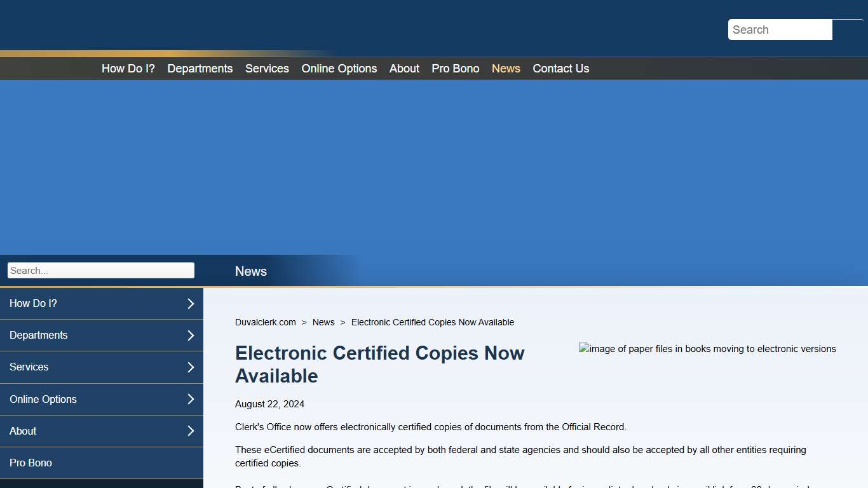Viewport: 868px width, 488px height.
Task: Open Services from the top navigation bar
Action: [x=267, y=68]
